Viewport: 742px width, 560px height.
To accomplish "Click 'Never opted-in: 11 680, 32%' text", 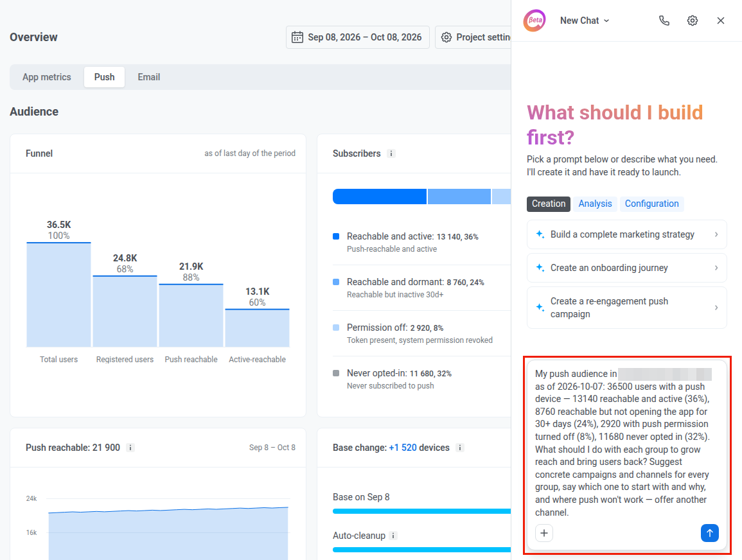I will point(400,373).
